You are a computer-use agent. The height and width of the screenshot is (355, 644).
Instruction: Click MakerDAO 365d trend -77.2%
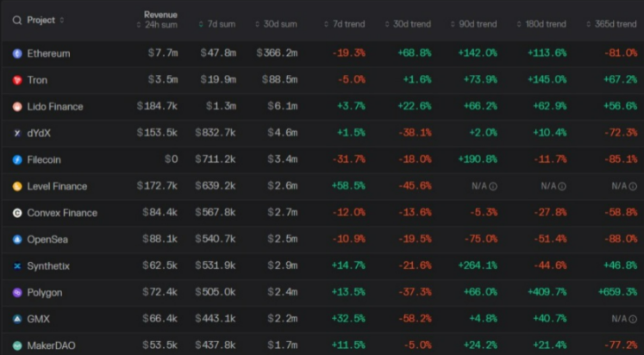(x=621, y=346)
